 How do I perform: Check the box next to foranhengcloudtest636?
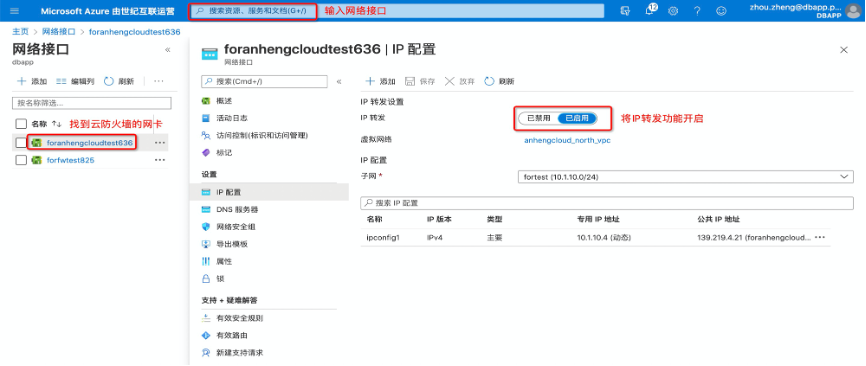(21, 143)
